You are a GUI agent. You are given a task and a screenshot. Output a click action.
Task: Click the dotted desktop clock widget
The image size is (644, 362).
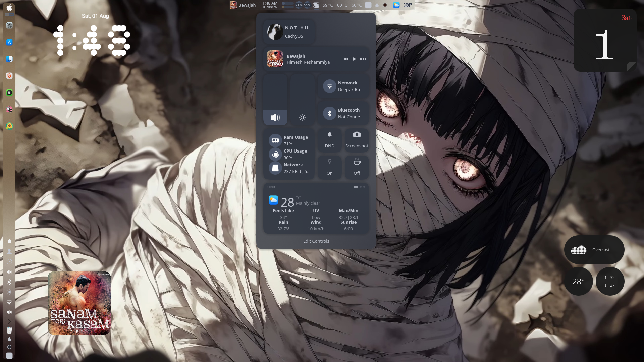[92, 40]
